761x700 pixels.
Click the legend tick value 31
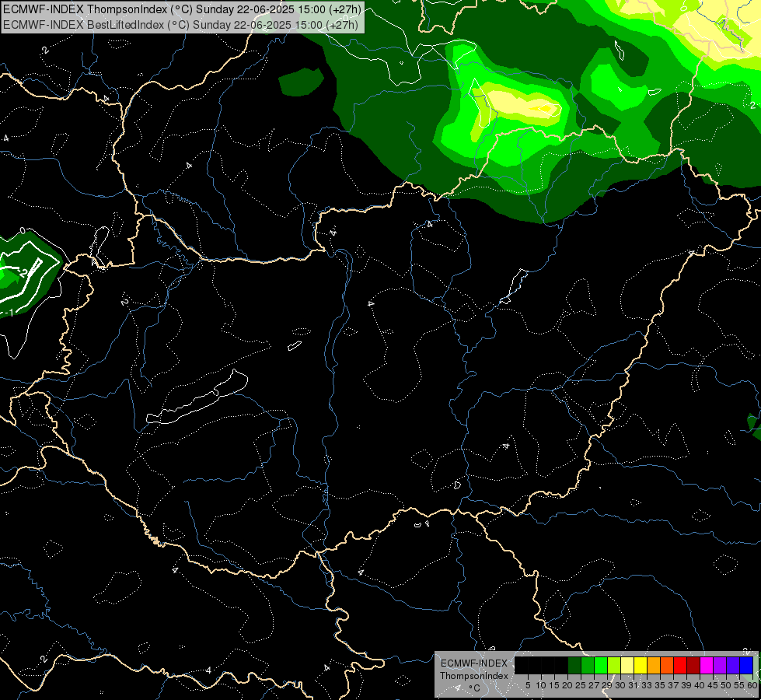634,685
